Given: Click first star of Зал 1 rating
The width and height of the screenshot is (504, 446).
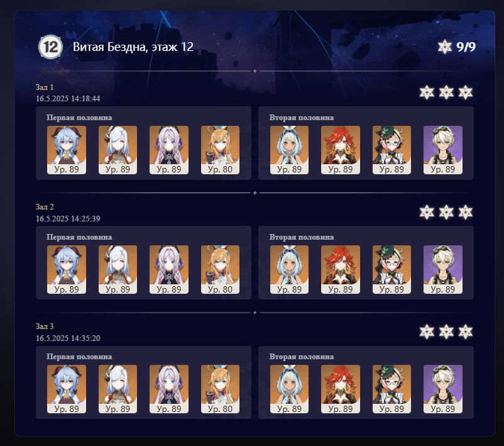Looking at the screenshot, I should pyautogui.click(x=427, y=92).
